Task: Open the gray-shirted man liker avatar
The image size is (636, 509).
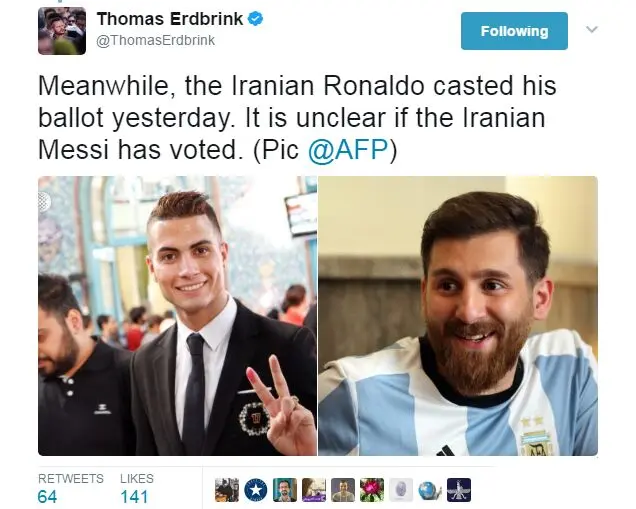Action: (343, 490)
